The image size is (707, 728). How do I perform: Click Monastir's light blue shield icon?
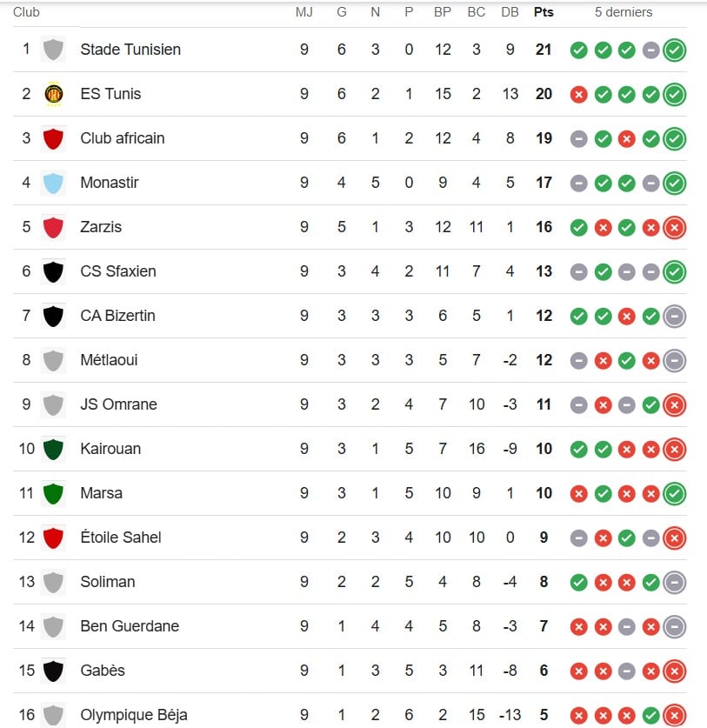53,183
